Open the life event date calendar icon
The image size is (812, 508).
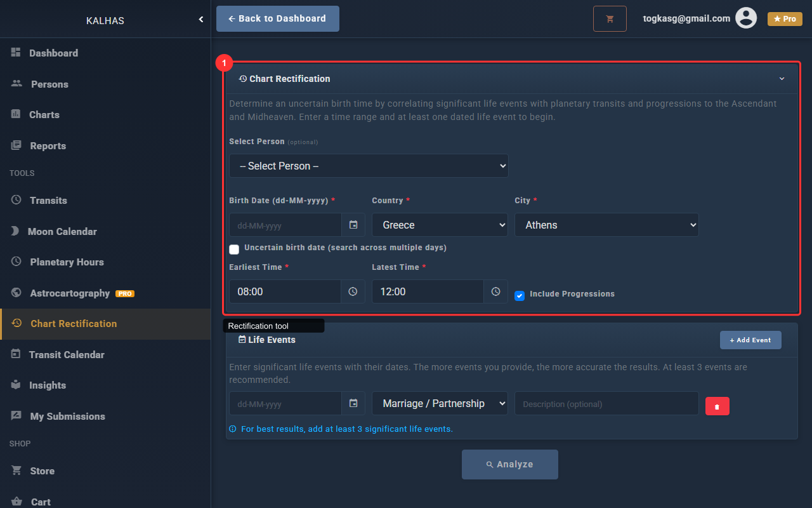click(x=353, y=403)
